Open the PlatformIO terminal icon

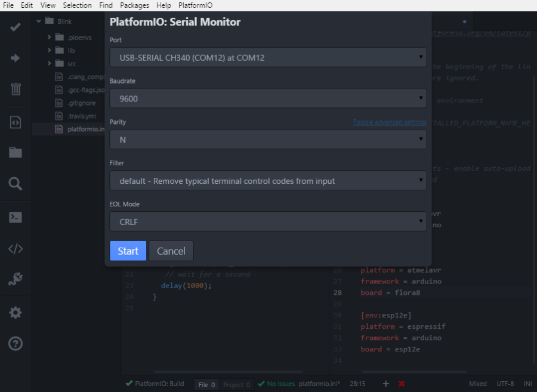point(15,217)
